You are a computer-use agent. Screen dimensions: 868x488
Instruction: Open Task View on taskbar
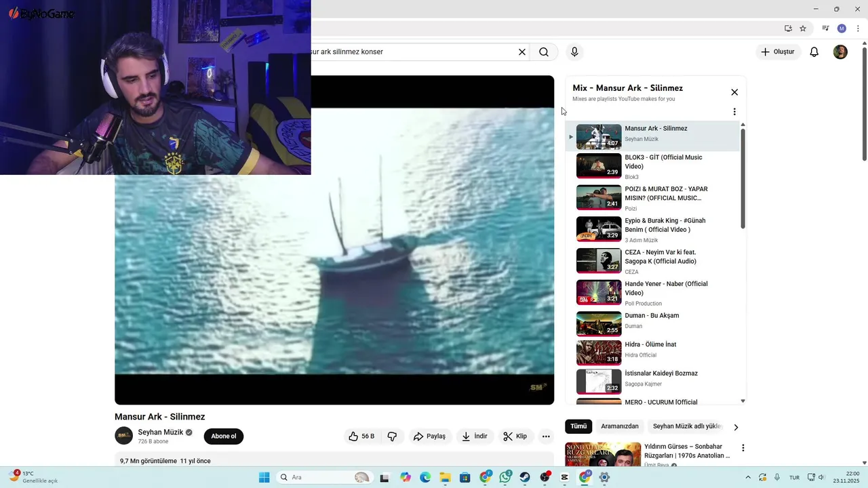[x=384, y=477]
